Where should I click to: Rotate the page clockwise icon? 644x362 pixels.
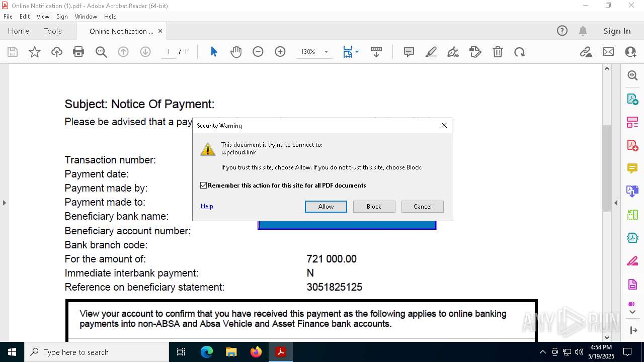tap(520, 52)
